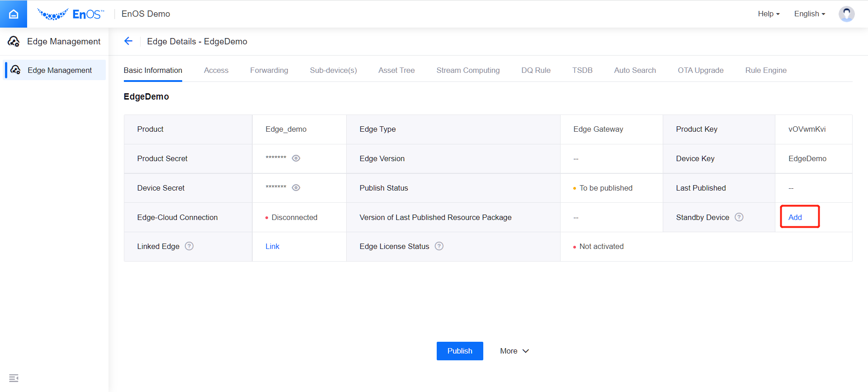The width and height of the screenshot is (868, 392).
Task: Open the OTA Upgrade tab
Action: click(x=700, y=70)
